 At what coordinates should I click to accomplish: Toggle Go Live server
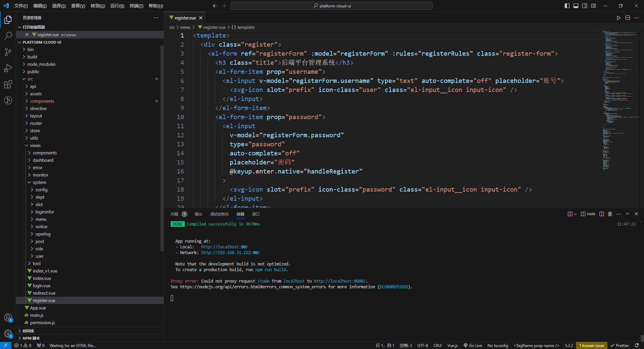[473, 345]
